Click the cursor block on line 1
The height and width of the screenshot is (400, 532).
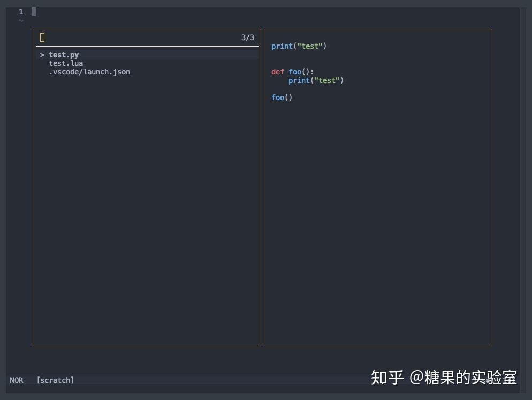[33, 11]
